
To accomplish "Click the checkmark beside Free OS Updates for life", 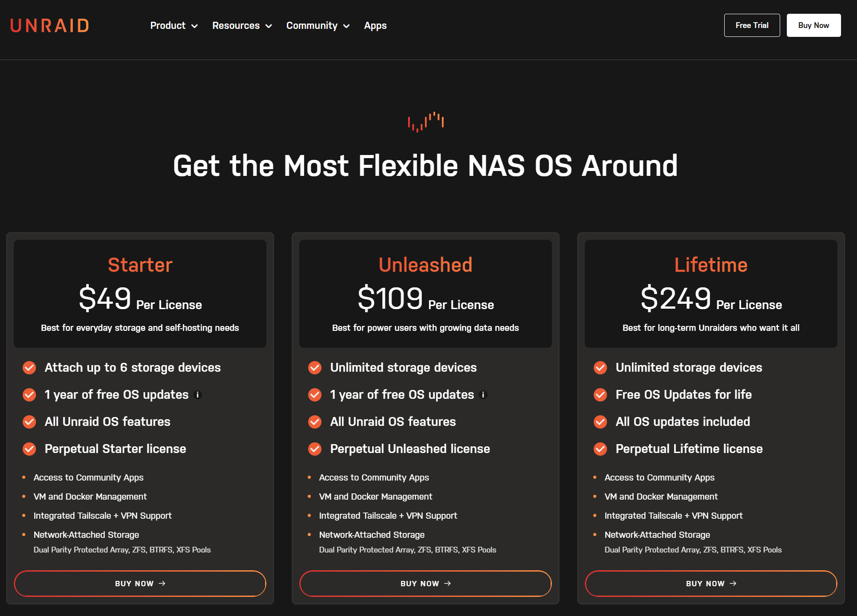I will (x=600, y=395).
